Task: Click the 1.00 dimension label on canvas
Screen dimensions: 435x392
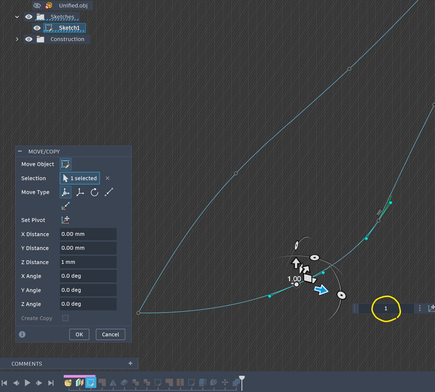Action: tap(294, 279)
